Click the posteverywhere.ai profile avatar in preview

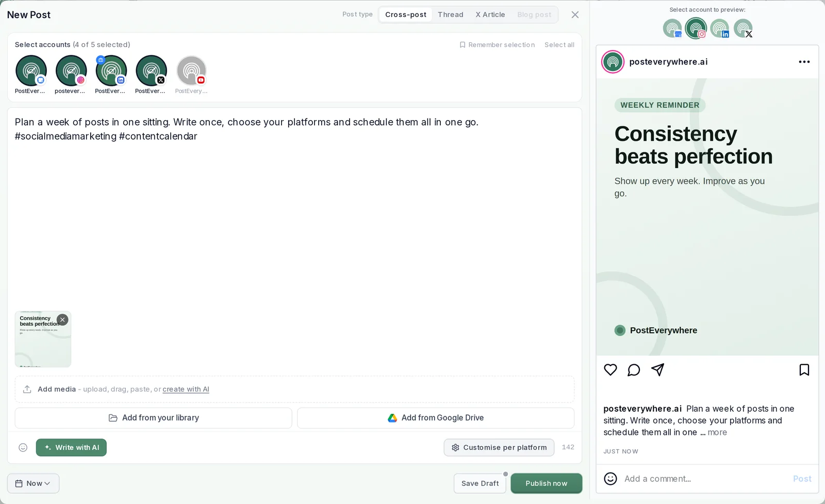(613, 62)
